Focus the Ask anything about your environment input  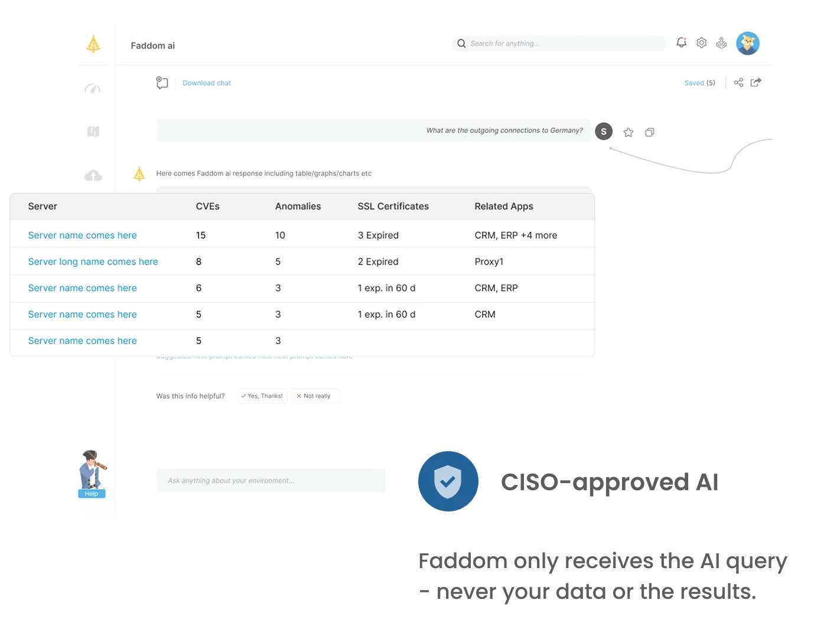click(x=271, y=481)
